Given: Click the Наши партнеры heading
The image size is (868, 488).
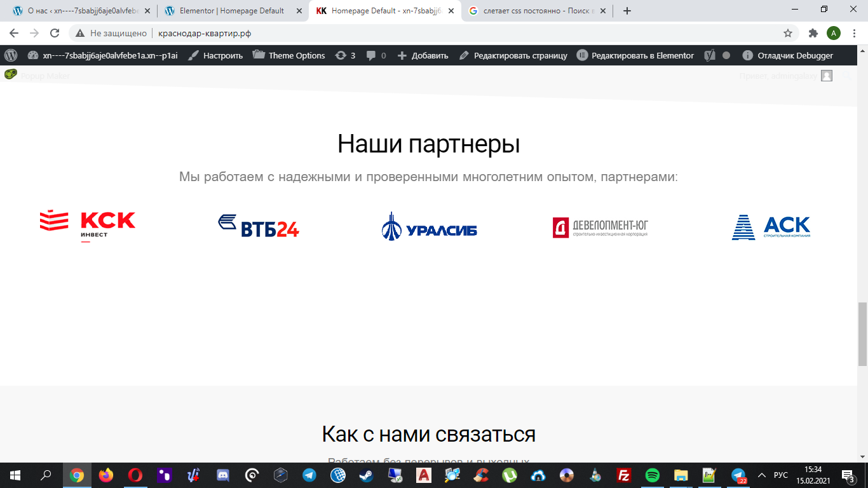Looking at the screenshot, I should coord(429,144).
